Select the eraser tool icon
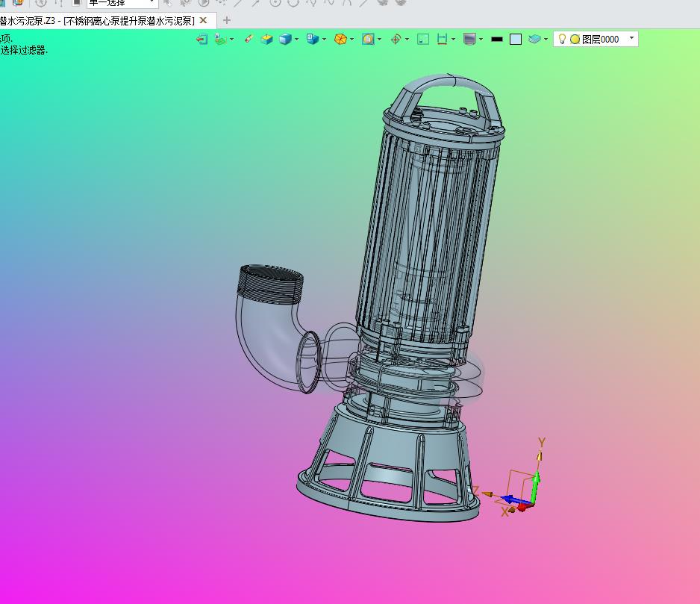This screenshot has height=604, width=700. (249, 39)
